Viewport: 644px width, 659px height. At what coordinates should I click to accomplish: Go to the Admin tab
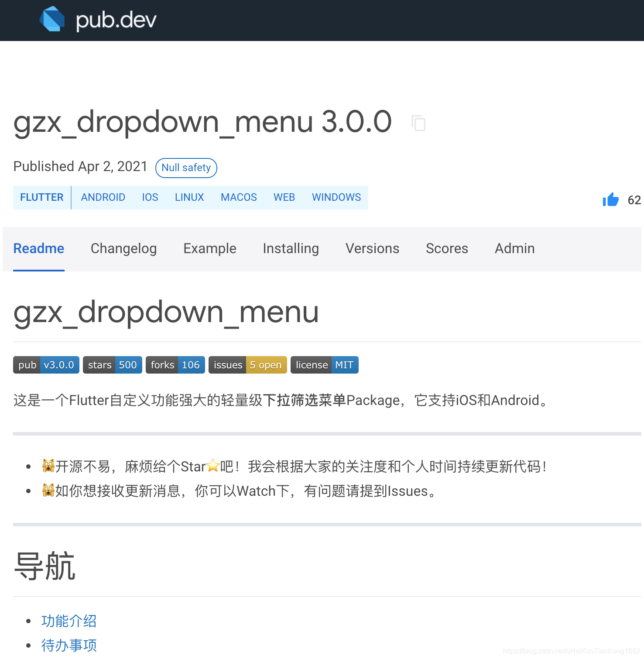pyautogui.click(x=514, y=248)
